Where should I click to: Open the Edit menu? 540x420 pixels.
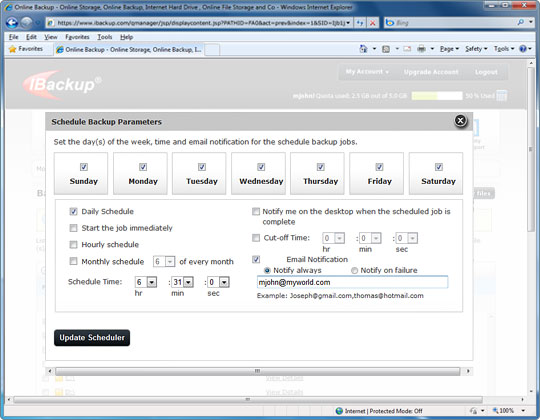31,37
